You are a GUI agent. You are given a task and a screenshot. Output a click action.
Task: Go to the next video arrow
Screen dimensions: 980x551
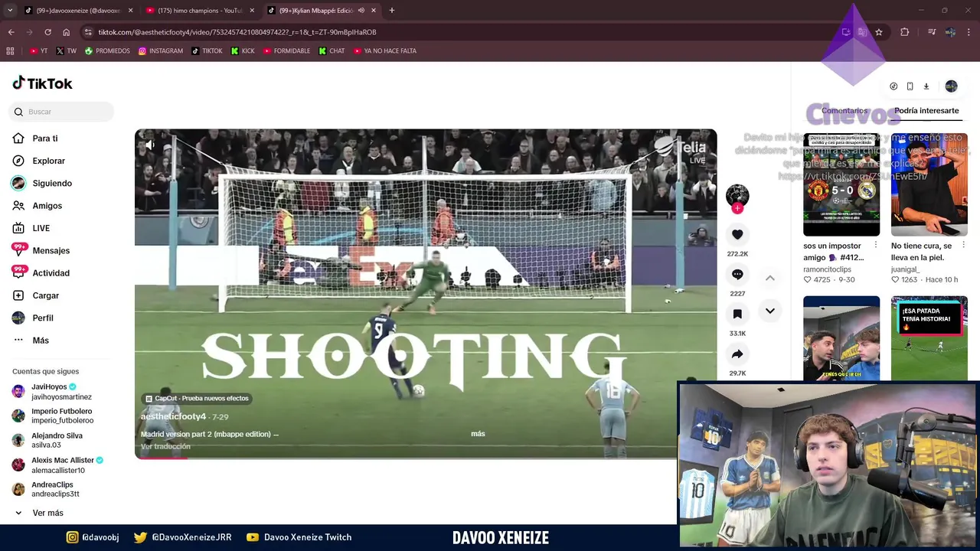(x=770, y=311)
